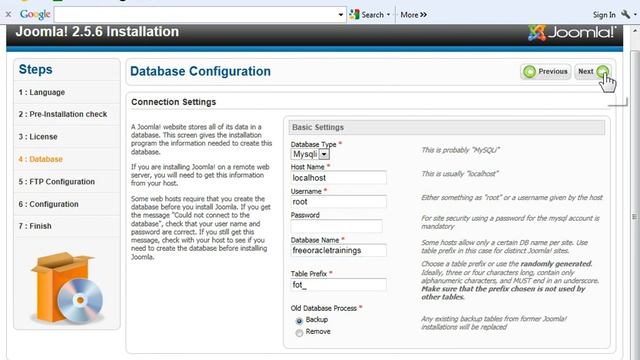Select the Backup radio option
640x360 pixels.
[299, 321]
